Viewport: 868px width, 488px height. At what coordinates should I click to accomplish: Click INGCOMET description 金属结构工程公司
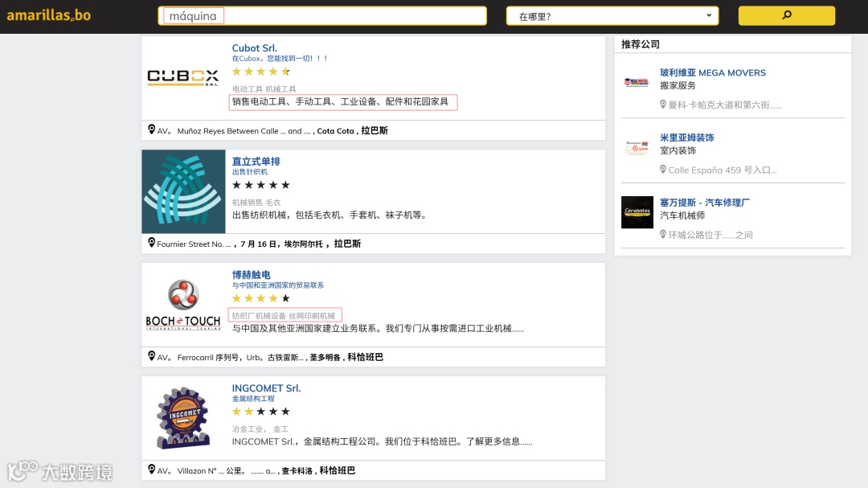(382, 441)
